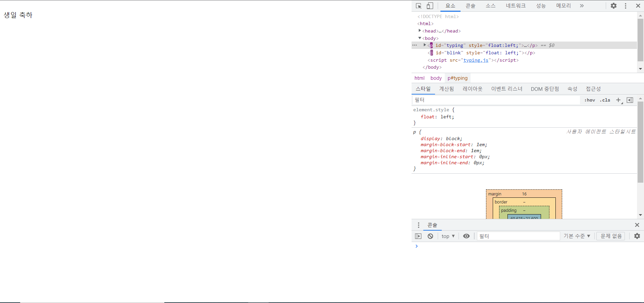Toggle the device toolbar icon
This screenshot has width=644, height=303.
pos(430,6)
